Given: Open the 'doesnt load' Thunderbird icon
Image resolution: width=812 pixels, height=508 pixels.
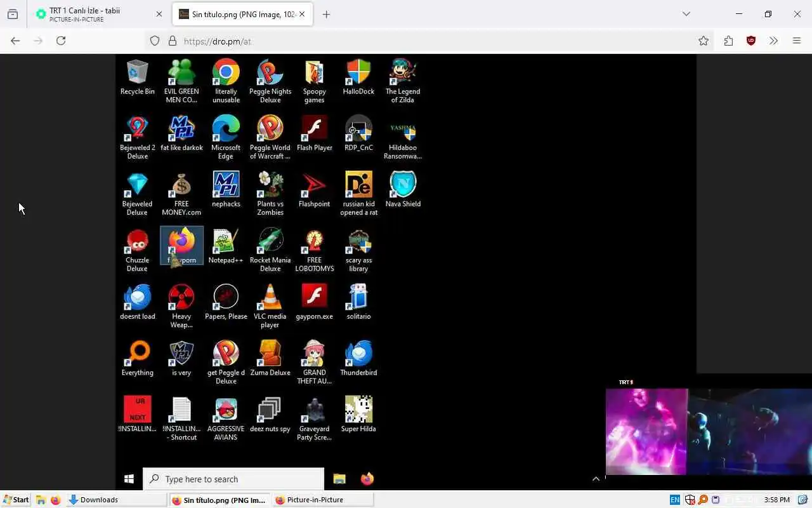Looking at the screenshot, I should [x=137, y=302].
